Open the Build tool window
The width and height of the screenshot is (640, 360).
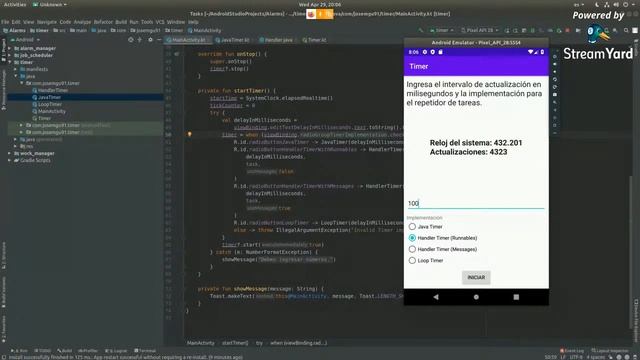(x=64, y=351)
